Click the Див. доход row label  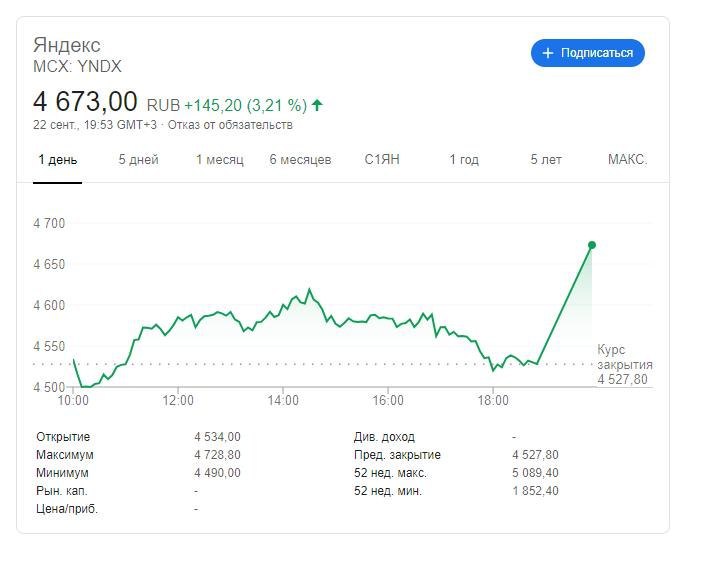384,437
